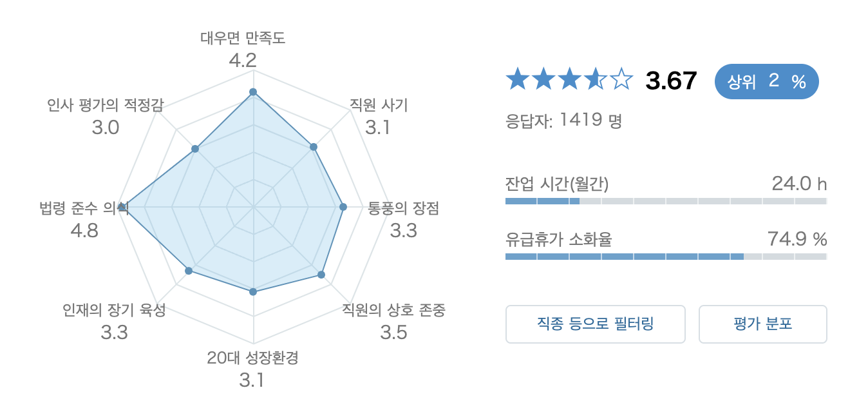Click the 20대 성장환경 radar data point
This screenshot has width=868, height=410.
[x=253, y=292]
